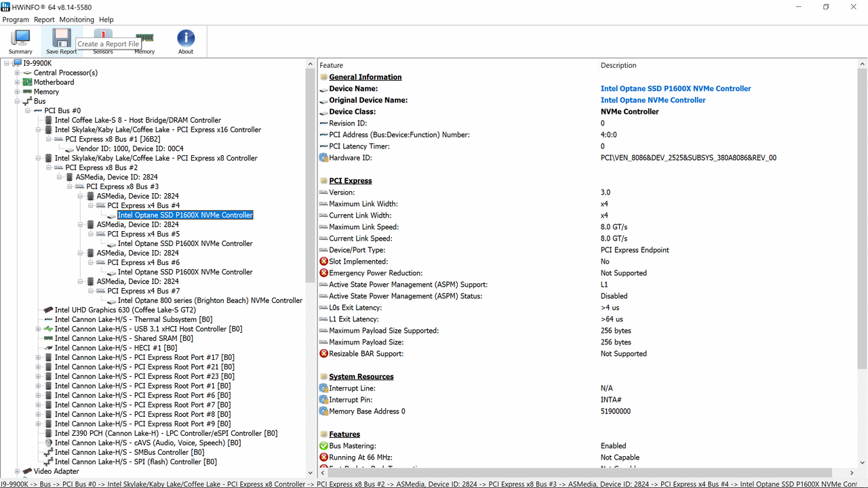Image resolution: width=868 pixels, height=488 pixels.
Task: Select Cannon Lake-H/S Thermal Subsystem entry
Action: pos(134,319)
